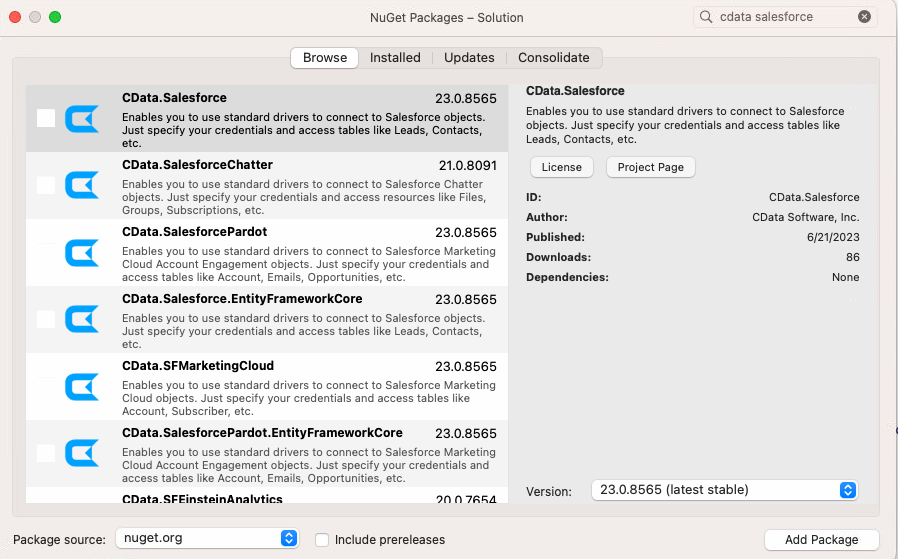
Task: Enable Include prereleases checkbox
Action: click(322, 540)
